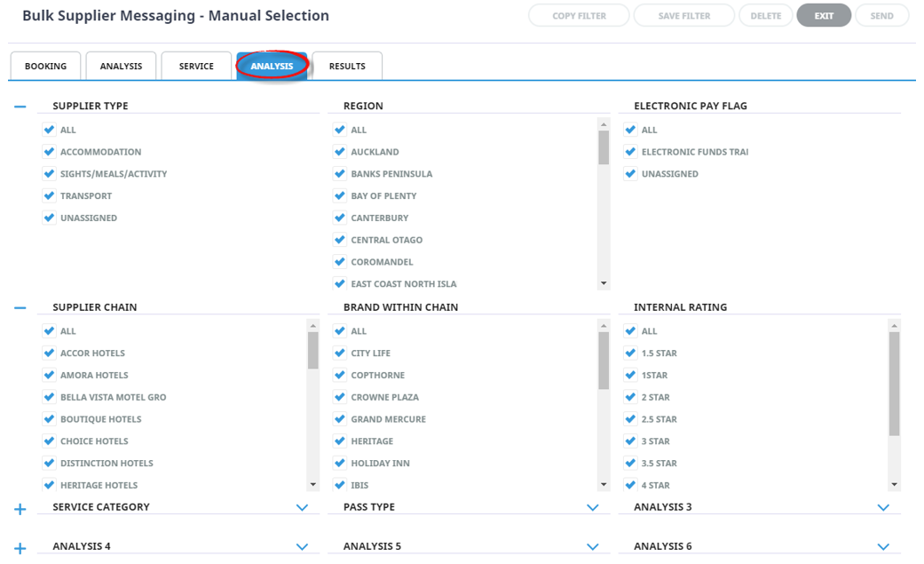Open the Results tab
The width and height of the screenshot is (924, 564).
coord(347,67)
